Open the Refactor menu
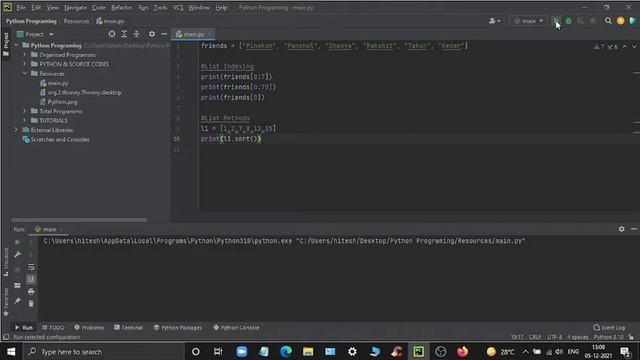 pos(122,7)
